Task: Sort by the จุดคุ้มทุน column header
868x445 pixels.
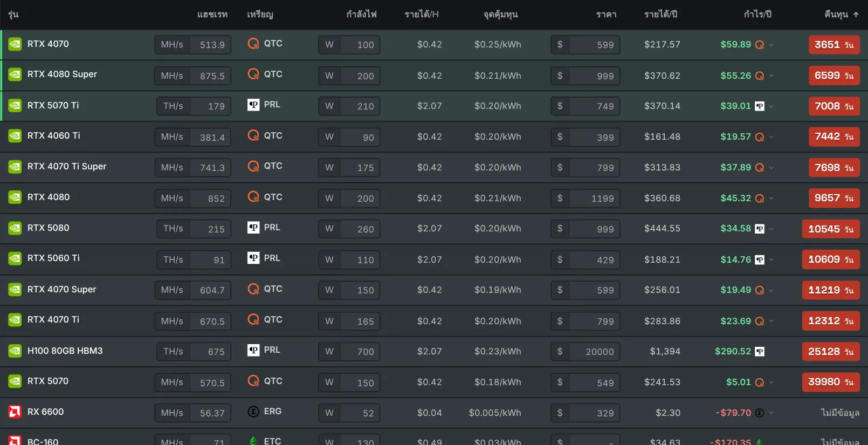Action: click(501, 15)
